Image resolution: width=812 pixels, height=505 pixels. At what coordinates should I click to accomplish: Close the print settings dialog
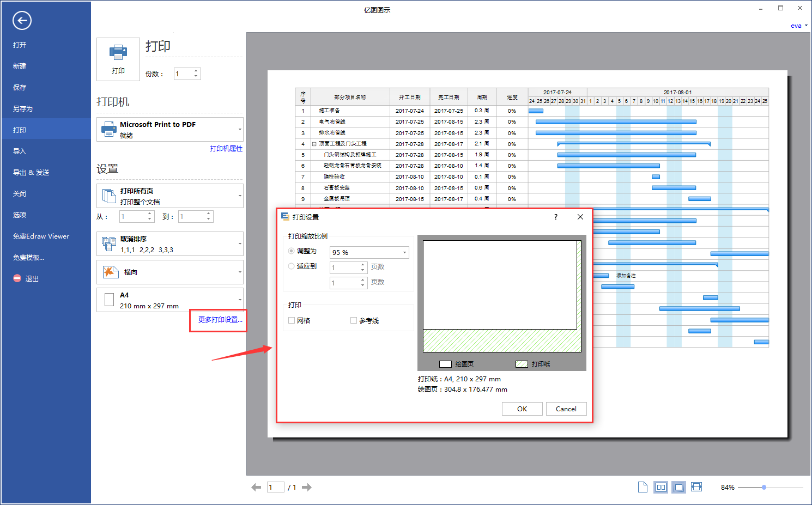pos(580,217)
